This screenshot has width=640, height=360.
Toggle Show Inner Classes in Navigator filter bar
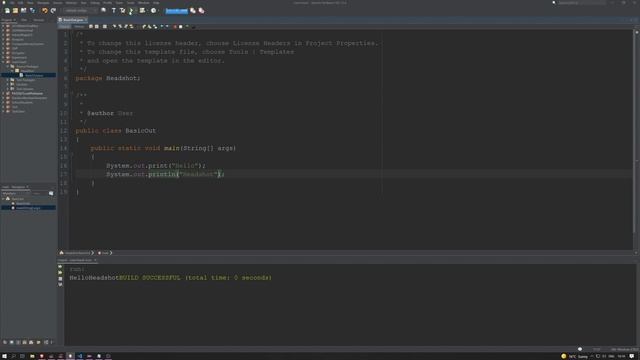tap(31, 342)
